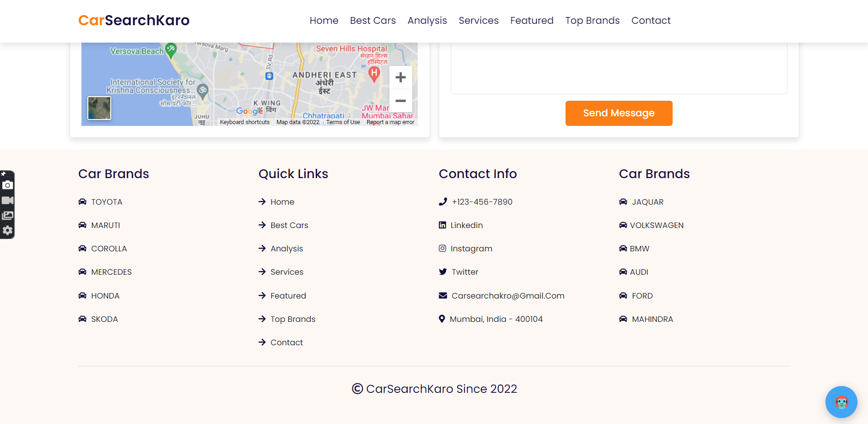Switch map to satellite view thumbnail
868x424 pixels.
pos(99,108)
